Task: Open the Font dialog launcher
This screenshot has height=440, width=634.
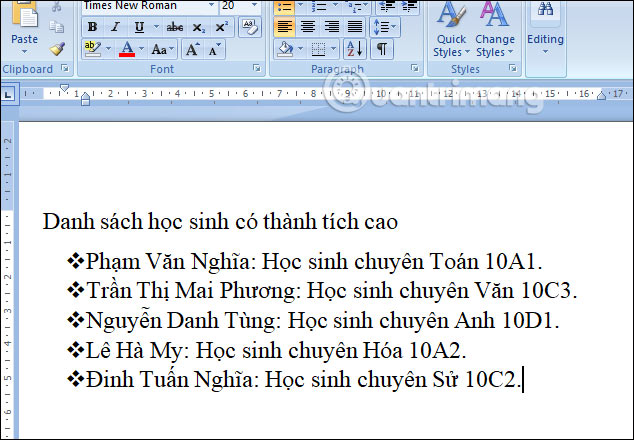Action: coord(256,68)
